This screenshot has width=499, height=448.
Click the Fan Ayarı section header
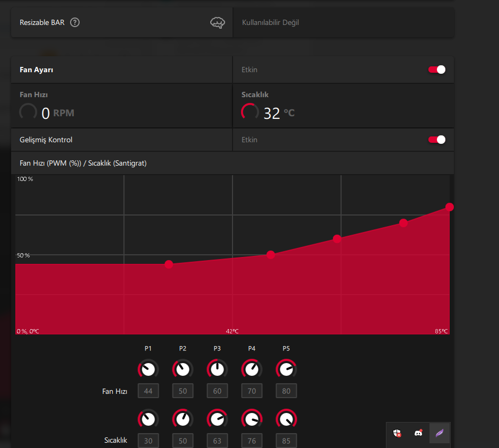pyautogui.click(x=36, y=70)
